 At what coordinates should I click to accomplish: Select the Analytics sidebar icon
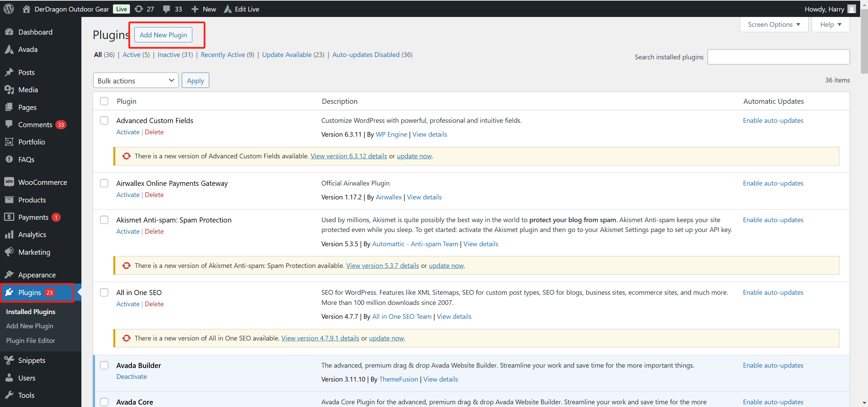pos(9,234)
